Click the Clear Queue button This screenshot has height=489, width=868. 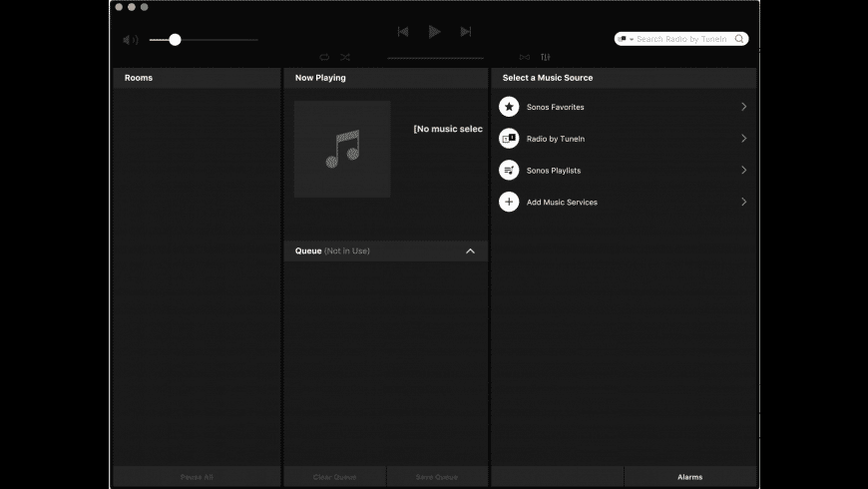[334, 477]
